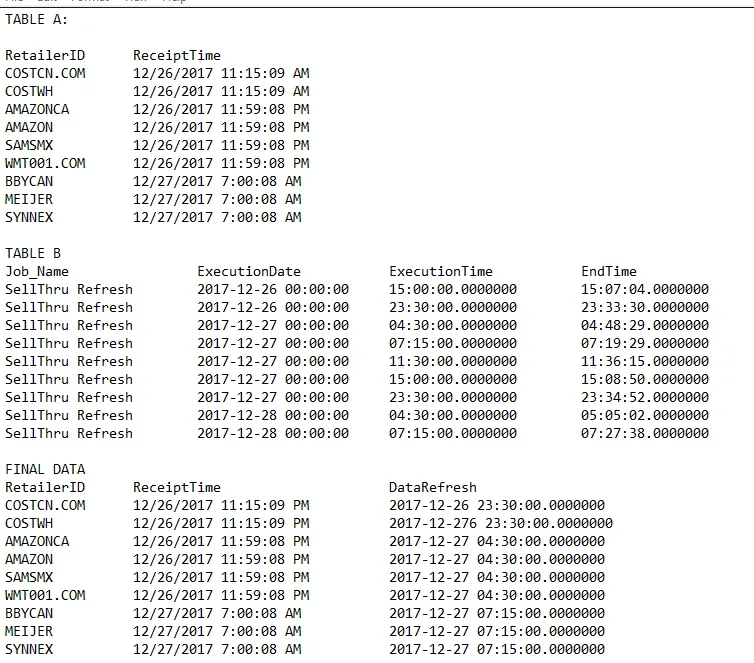Click the 05:05:02.0000000 end time value
The height and width of the screenshot is (663, 754).
(x=645, y=415)
